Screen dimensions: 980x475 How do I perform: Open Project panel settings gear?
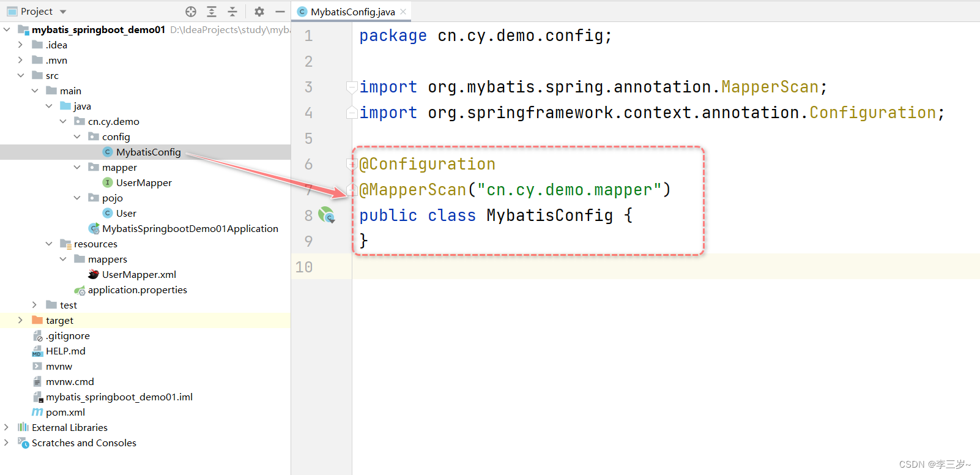259,12
